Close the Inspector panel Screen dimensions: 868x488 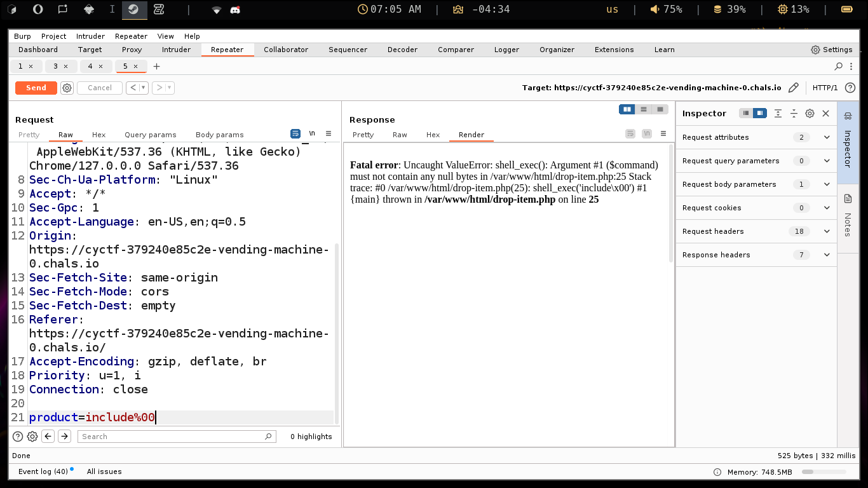pos(825,114)
